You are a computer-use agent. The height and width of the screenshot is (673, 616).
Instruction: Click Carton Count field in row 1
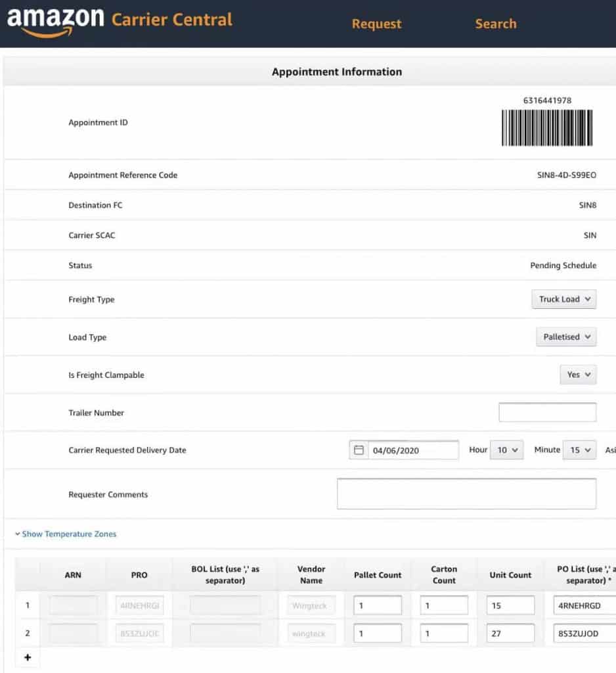444,605
